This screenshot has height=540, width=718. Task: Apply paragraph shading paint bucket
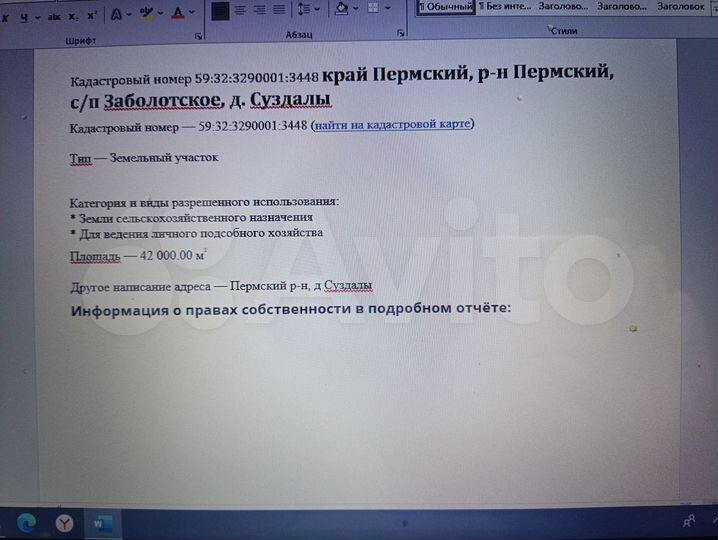(x=342, y=8)
